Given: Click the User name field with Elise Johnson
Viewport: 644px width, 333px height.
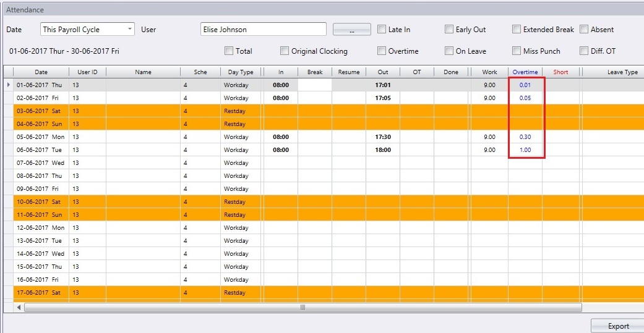Looking at the screenshot, I should 264,29.
